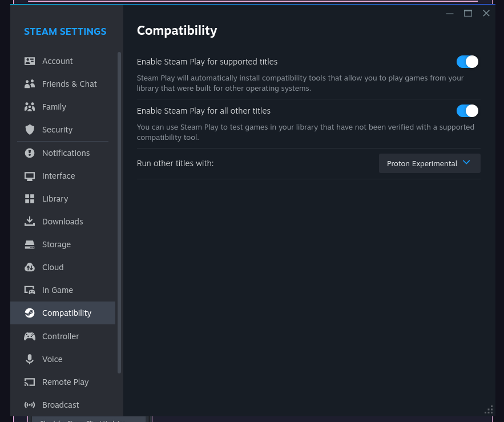Select the Remote Play section
Image resolution: width=504 pixels, height=422 pixels.
[65, 382]
